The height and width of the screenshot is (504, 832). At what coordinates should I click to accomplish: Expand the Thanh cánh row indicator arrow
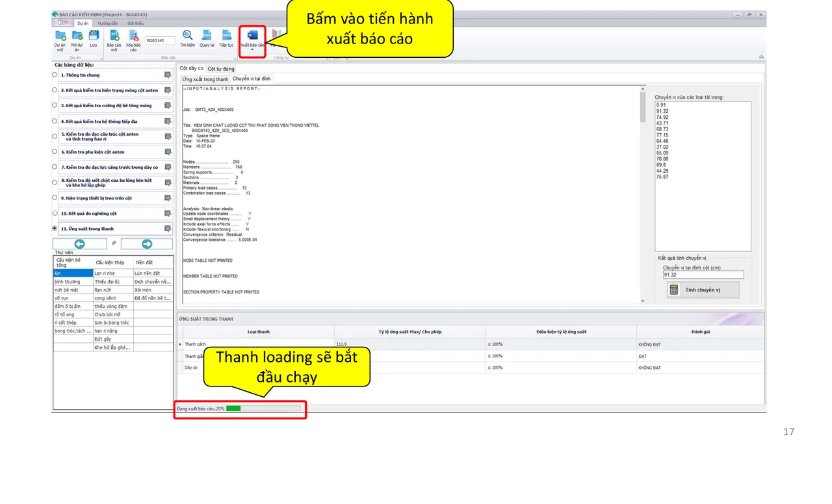(x=180, y=344)
